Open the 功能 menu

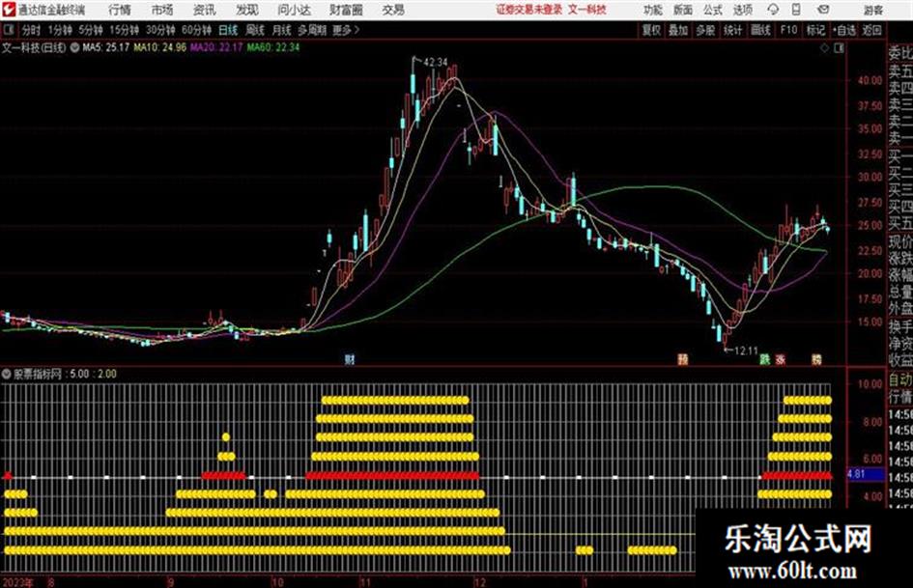click(653, 10)
